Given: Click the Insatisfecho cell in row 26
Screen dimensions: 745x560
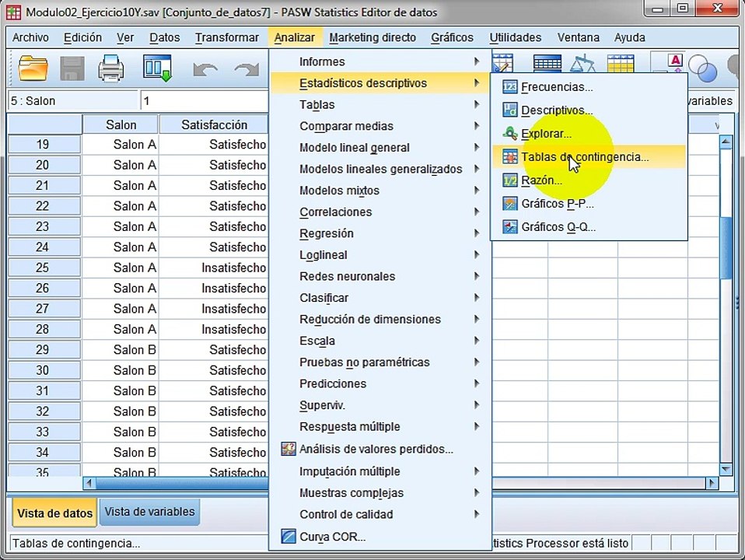Looking at the screenshot, I should 214,288.
